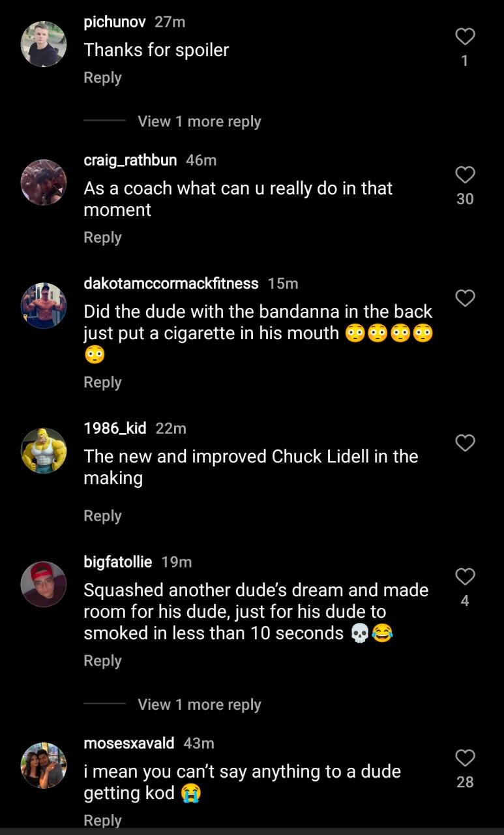Reply to dakotamccormackfitness's comment
504x835 pixels.
[x=102, y=382]
